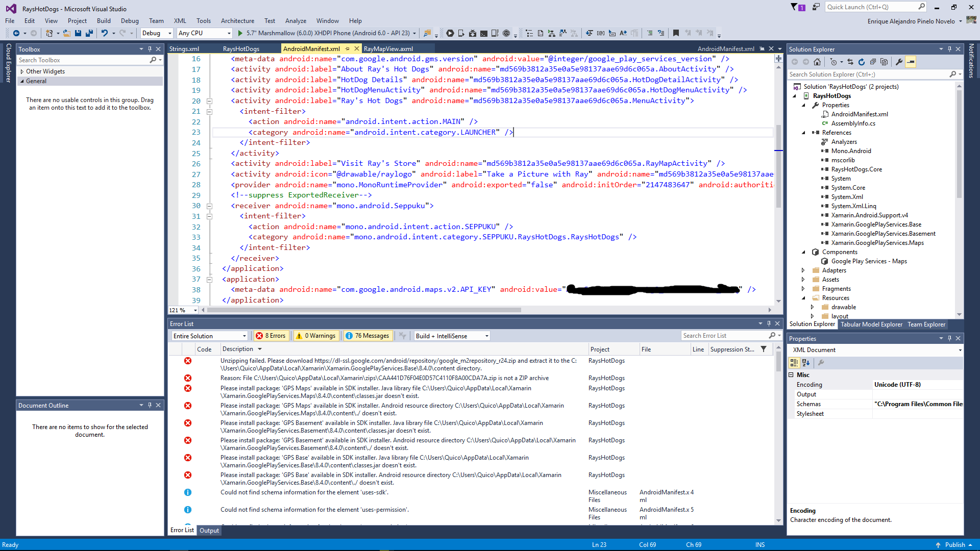Switch to the RayMapView.axml tab
980x551 pixels.
tap(388, 49)
